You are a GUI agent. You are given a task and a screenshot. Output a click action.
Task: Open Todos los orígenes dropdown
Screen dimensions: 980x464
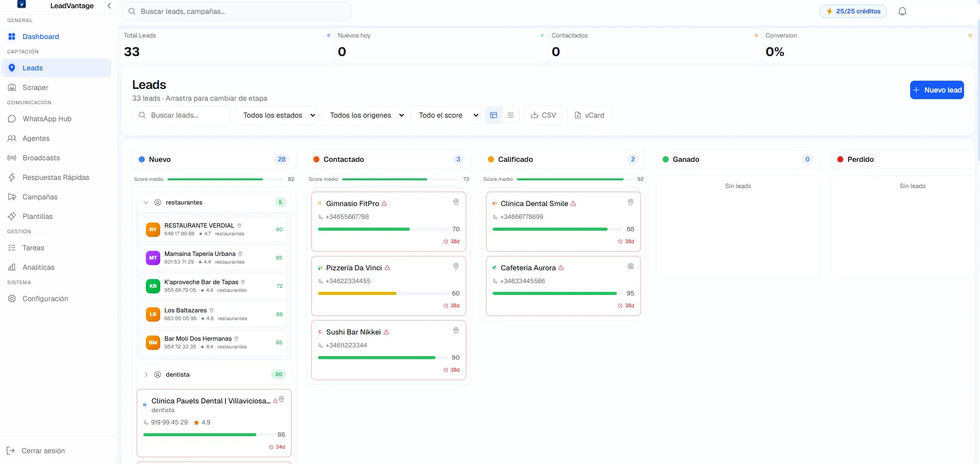click(364, 115)
